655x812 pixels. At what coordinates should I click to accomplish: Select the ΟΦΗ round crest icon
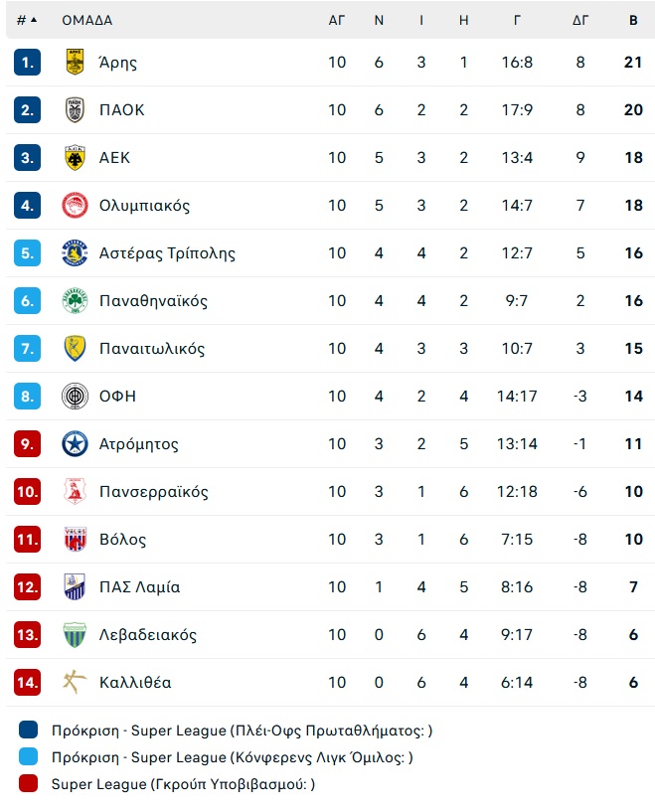pyautogui.click(x=75, y=396)
